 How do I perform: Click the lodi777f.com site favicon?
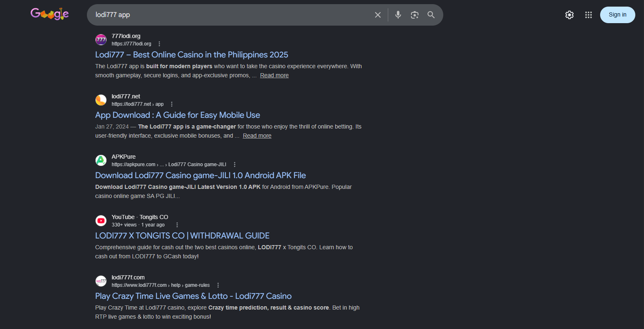coord(101,281)
